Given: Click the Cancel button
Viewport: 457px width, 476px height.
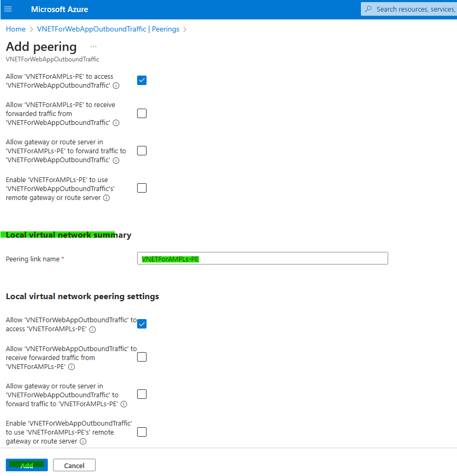Looking at the screenshot, I should click(x=74, y=466).
